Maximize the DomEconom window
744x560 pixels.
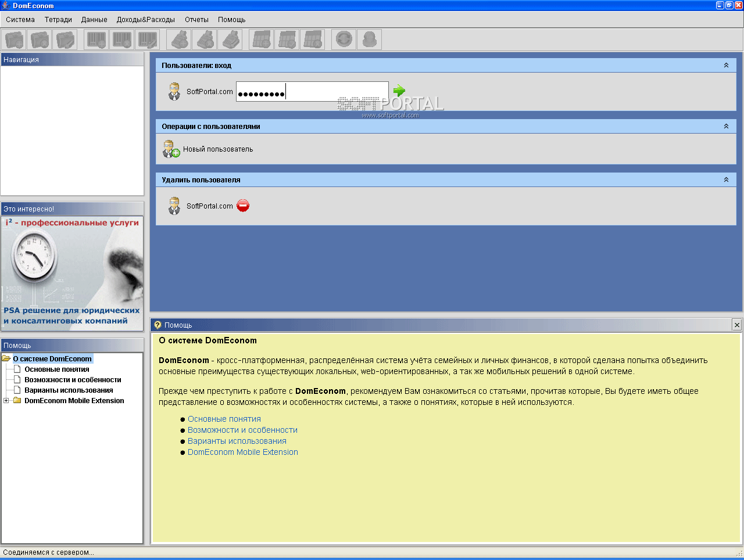[729, 5]
